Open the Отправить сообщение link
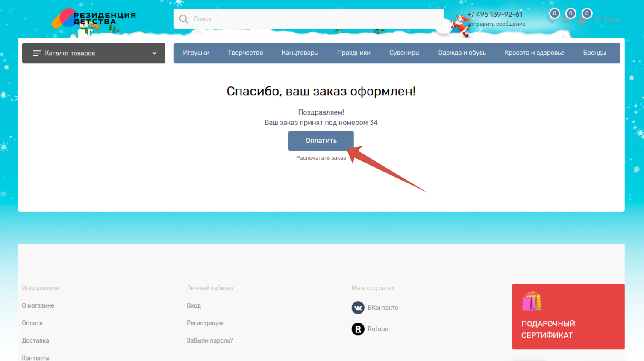Viewport: 644px width, 361px height. 497,24
